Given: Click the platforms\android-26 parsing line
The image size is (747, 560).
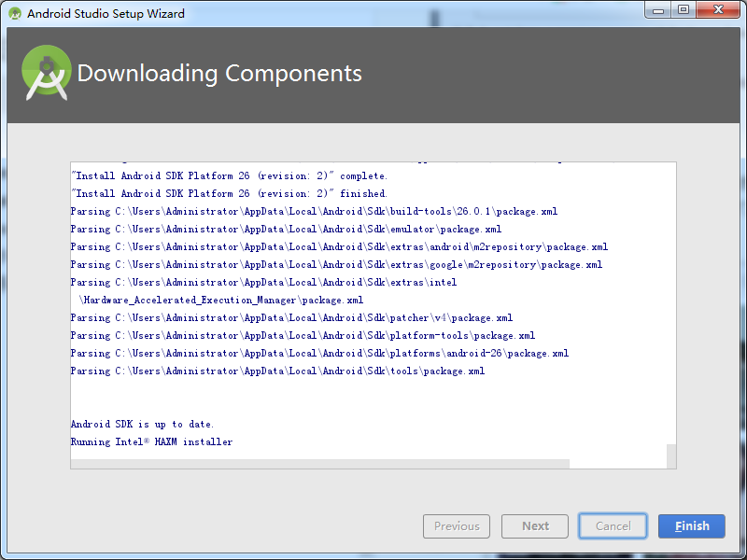Looking at the screenshot, I should tap(319, 354).
